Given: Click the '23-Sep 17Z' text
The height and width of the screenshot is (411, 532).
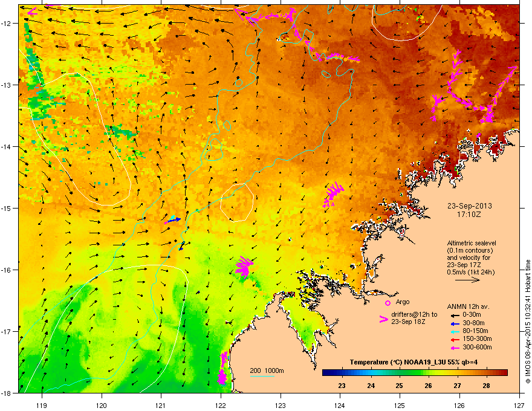Looking at the screenshot, I should 464,265.
